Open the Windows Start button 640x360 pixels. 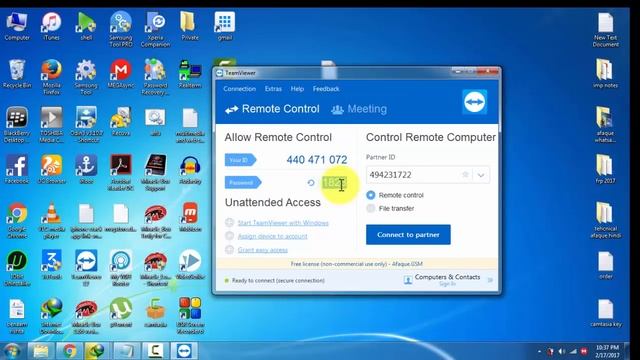click(12, 351)
